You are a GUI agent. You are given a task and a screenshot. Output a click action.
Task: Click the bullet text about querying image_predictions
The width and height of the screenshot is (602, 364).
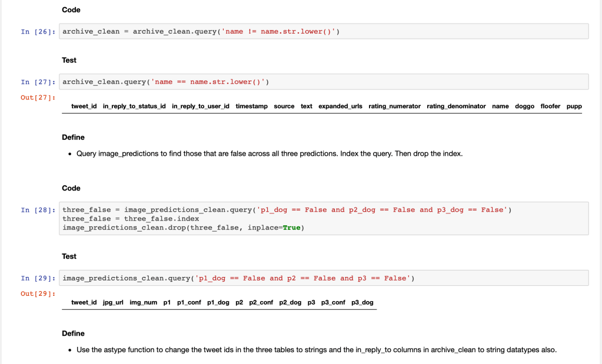coord(270,154)
